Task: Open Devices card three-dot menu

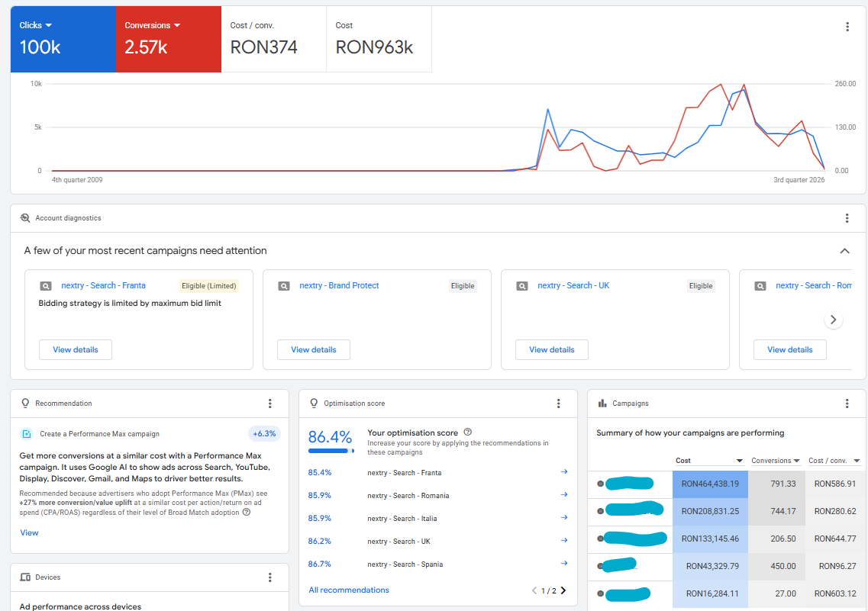Action: [270, 577]
